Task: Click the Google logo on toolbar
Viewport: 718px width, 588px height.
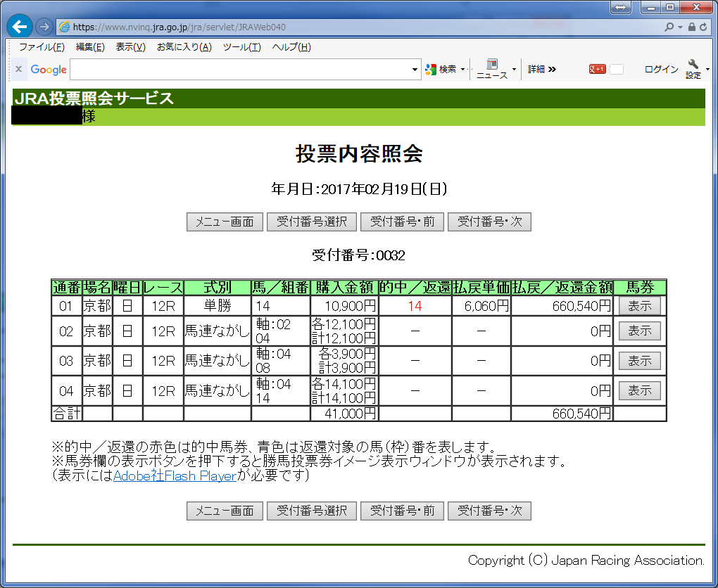Action: (49, 70)
